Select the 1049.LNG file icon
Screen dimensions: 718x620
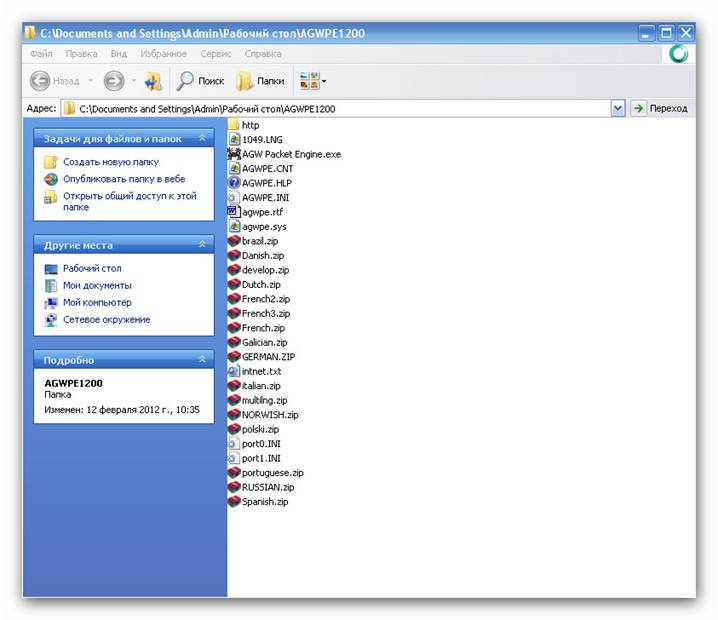click(x=234, y=139)
